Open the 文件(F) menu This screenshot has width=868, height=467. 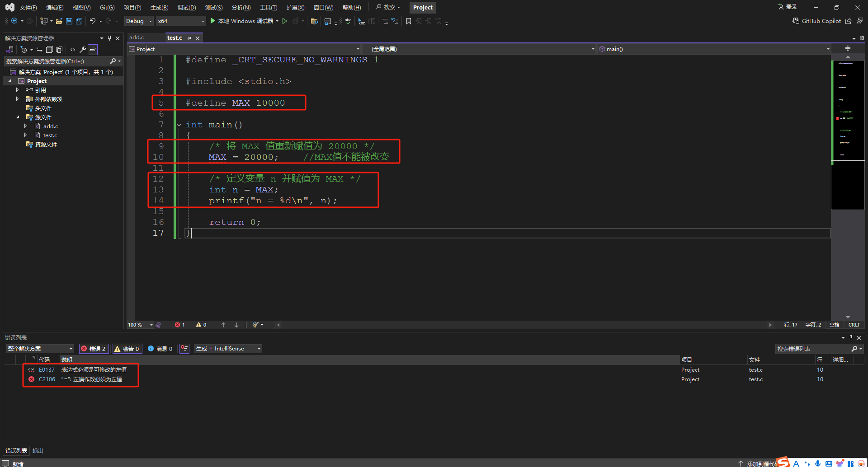point(28,7)
